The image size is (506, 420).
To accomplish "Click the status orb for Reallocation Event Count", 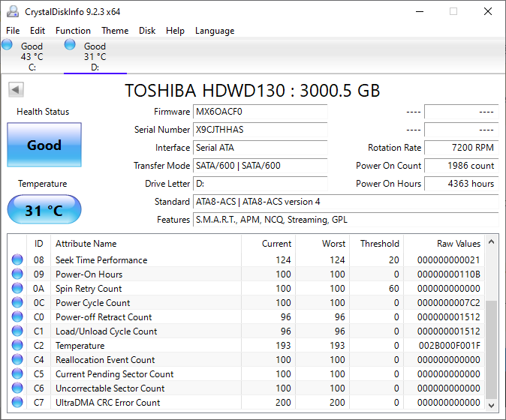I will 17,359.
